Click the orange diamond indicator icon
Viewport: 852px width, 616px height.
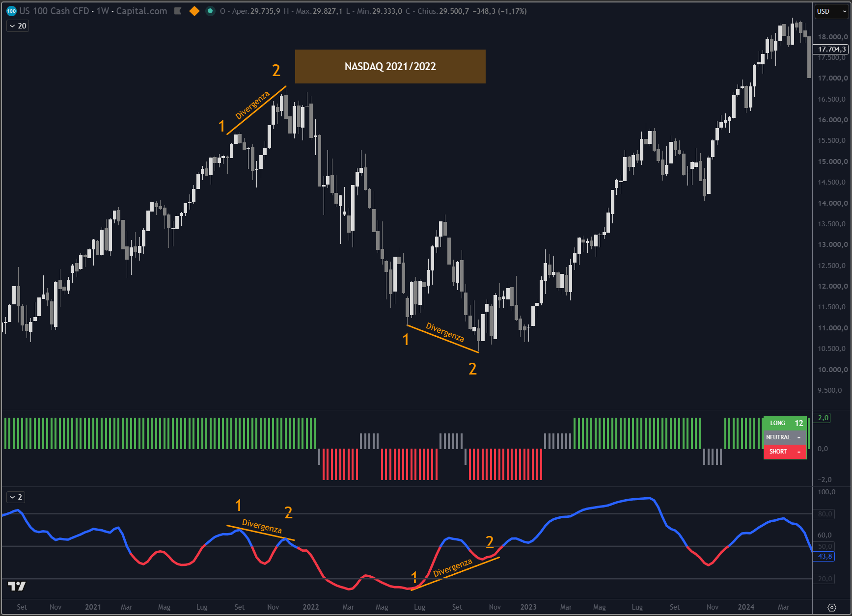tap(194, 11)
